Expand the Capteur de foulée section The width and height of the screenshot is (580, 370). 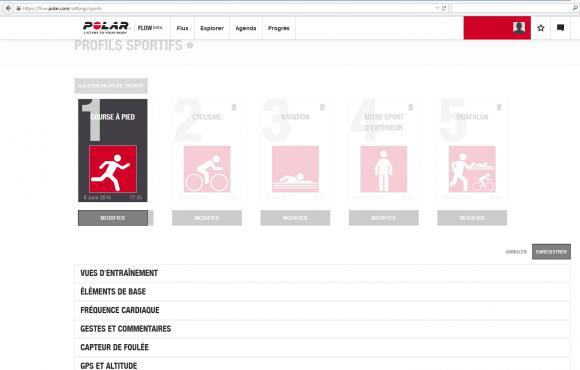[x=322, y=347]
